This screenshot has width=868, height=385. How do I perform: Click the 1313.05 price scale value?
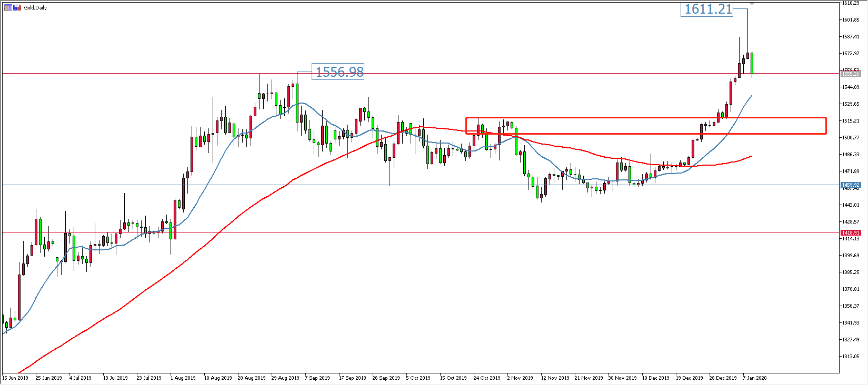(851, 357)
